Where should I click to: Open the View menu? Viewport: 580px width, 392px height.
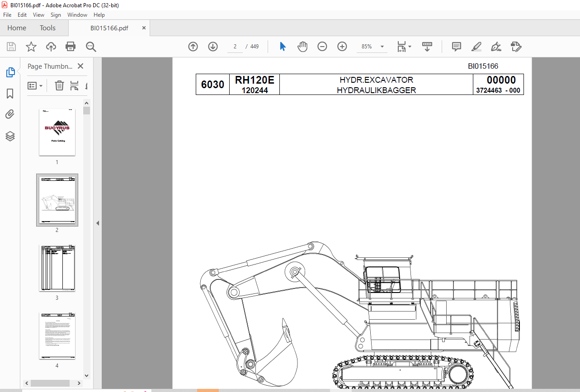coord(38,15)
